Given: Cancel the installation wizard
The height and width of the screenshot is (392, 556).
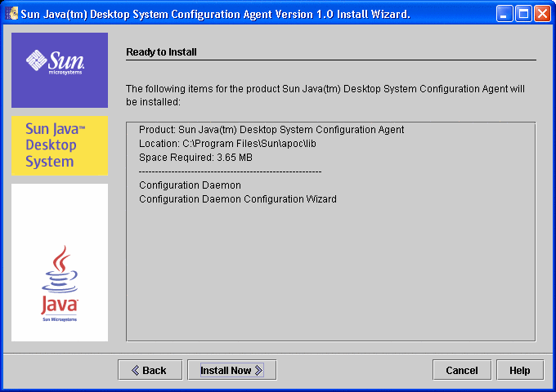Looking at the screenshot, I should coord(462,370).
